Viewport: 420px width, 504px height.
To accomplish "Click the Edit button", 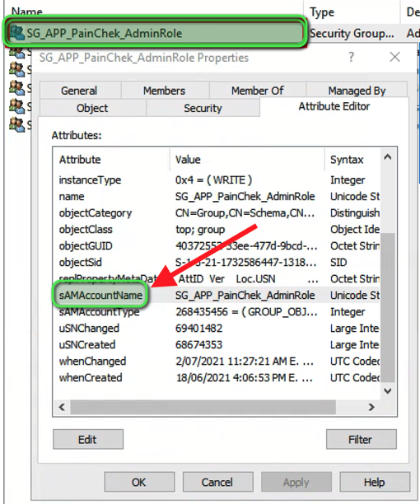I will pyautogui.click(x=88, y=439).
